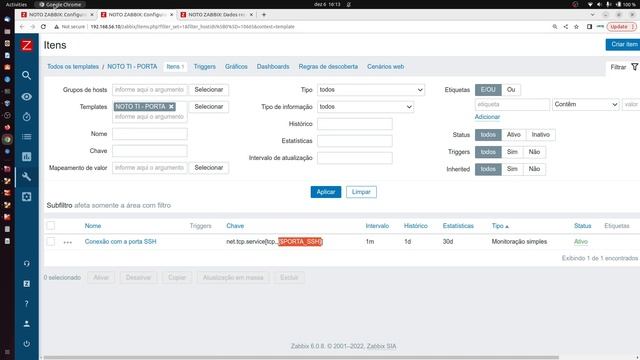Screen dimensions: 640x360
Task: Set Triggers filter to Não
Action: coord(534,152)
